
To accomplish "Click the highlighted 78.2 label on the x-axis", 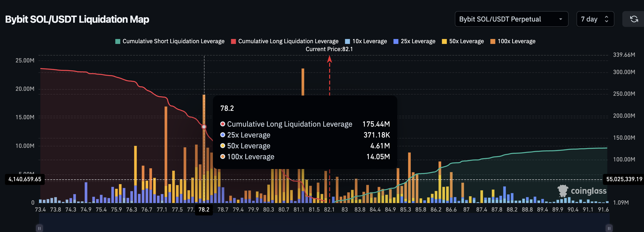I will pos(204,210).
